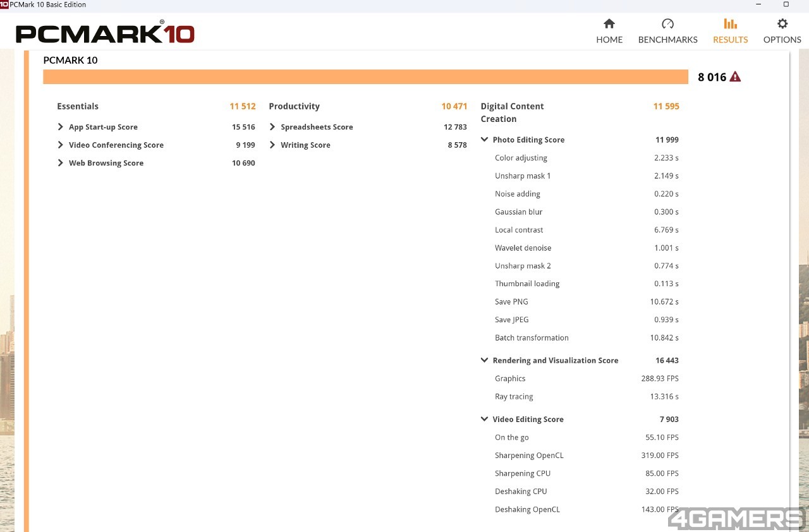This screenshot has width=809, height=532.
Task: Click the Graphics 288.93 FPS row
Action: [587, 378]
